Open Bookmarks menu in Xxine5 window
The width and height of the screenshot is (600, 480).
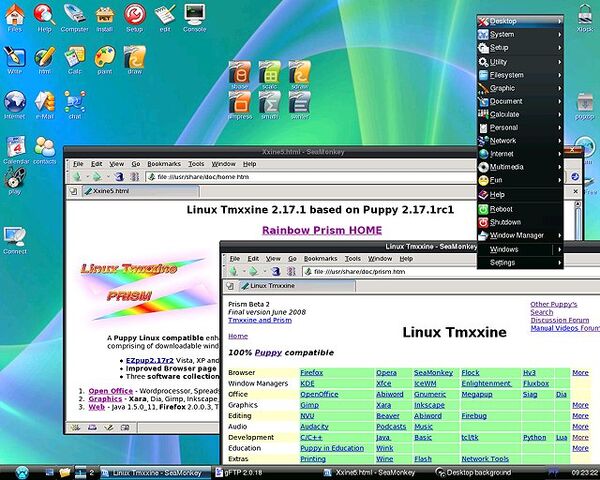click(x=164, y=164)
